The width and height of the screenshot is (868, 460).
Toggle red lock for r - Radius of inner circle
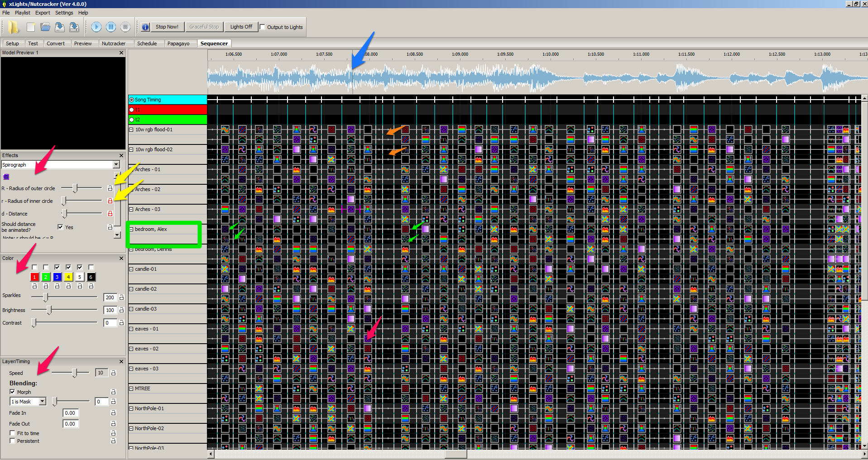pos(110,201)
